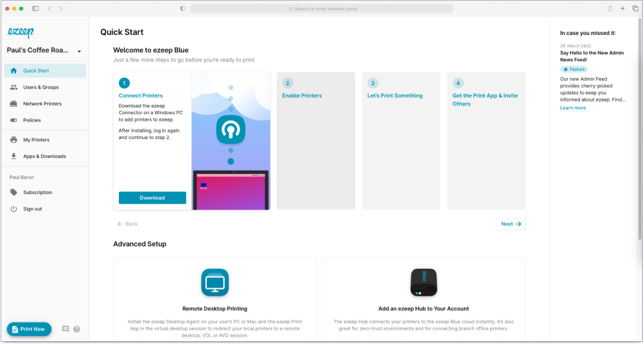
Task: Click the Subscription tag icon
Action: (13, 192)
